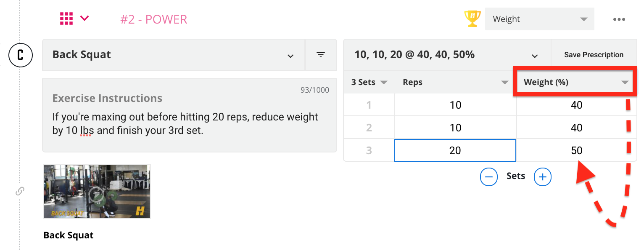Click the circled C exercise letter
Image resolution: width=644 pixels, height=251 pixels.
point(20,55)
